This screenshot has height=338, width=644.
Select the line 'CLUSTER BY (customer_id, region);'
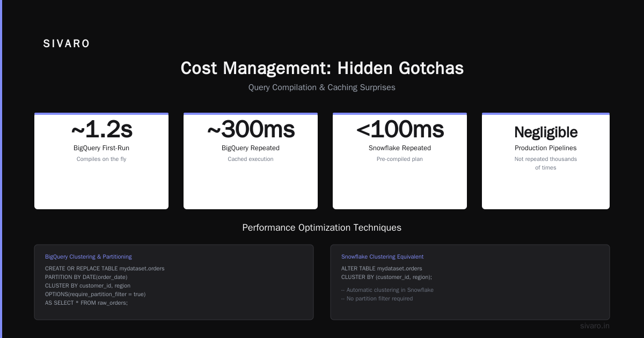point(386,277)
